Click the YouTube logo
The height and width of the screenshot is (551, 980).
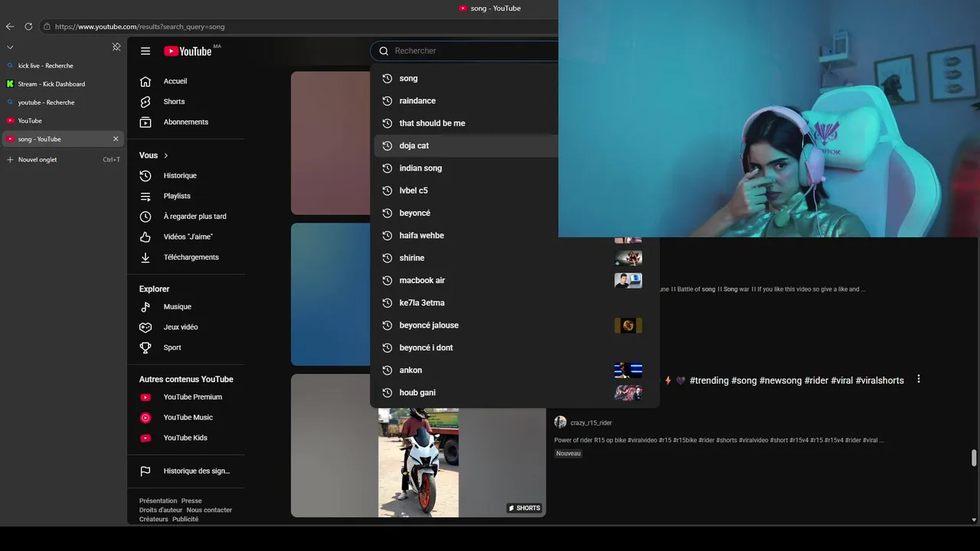point(188,51)
